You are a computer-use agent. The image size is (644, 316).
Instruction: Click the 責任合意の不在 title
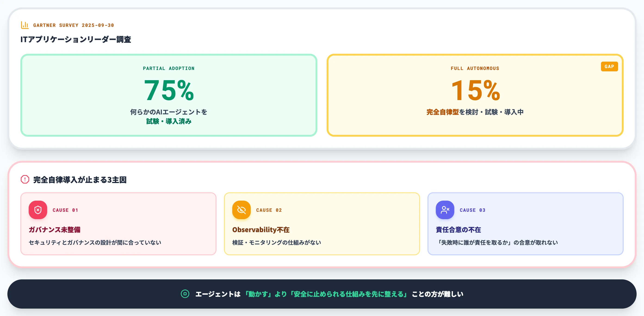coord(458,230)
